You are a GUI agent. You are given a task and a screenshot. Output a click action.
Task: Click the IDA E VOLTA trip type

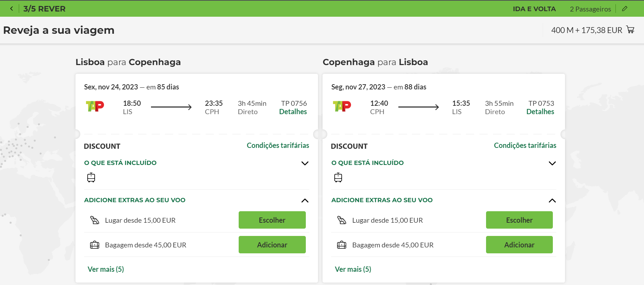point(534,9)
